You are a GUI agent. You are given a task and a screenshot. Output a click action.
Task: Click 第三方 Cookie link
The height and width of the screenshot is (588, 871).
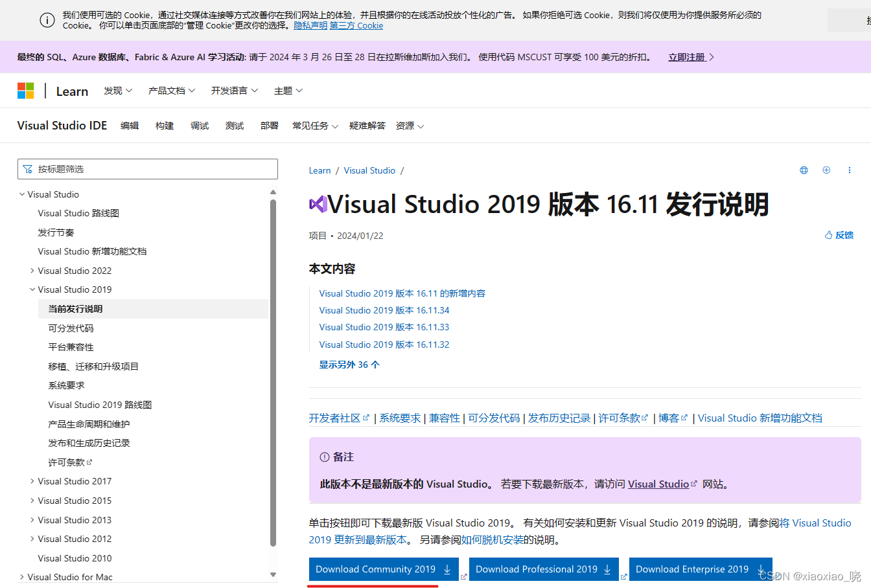click(356, 26)
